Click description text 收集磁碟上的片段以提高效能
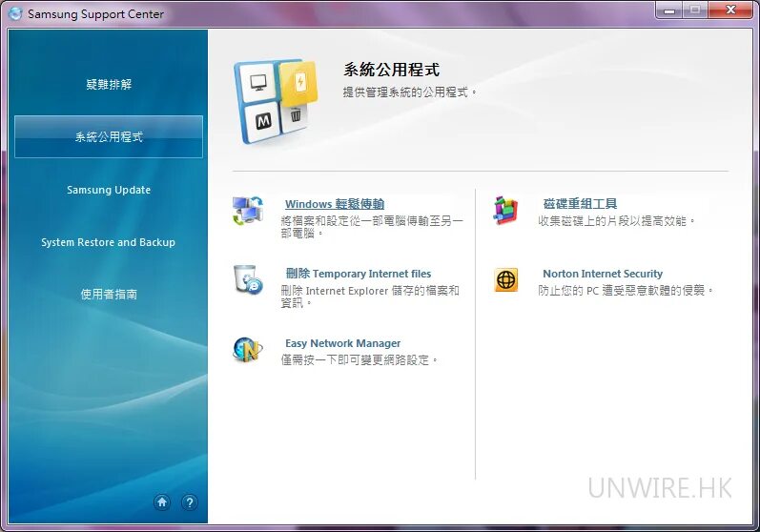 [x=617, y=221]
